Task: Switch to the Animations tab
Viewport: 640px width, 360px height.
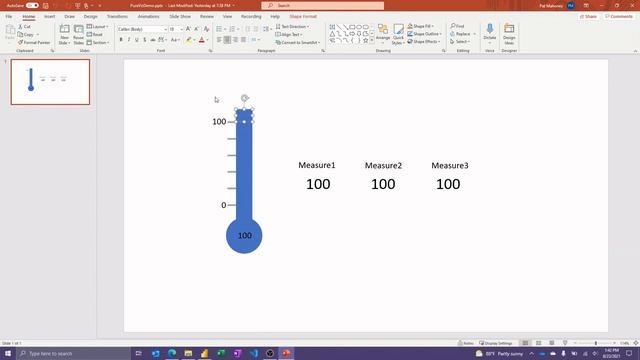Action: coord(149,17)
